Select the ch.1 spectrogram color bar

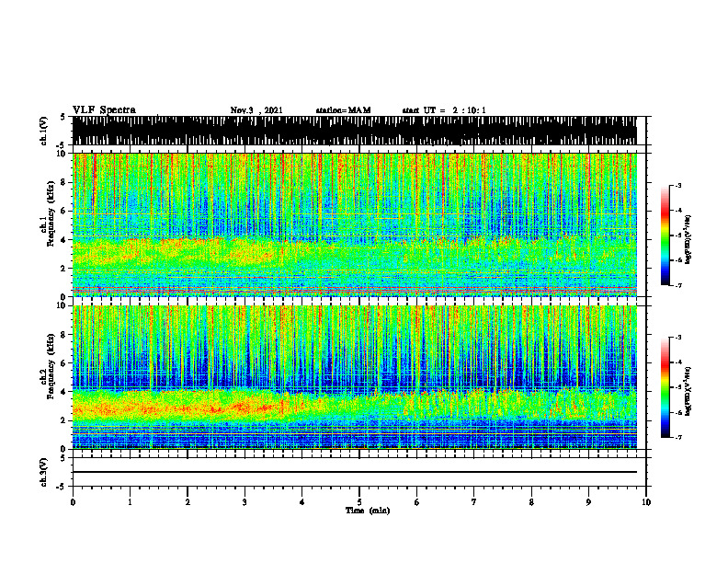(665, 236)
